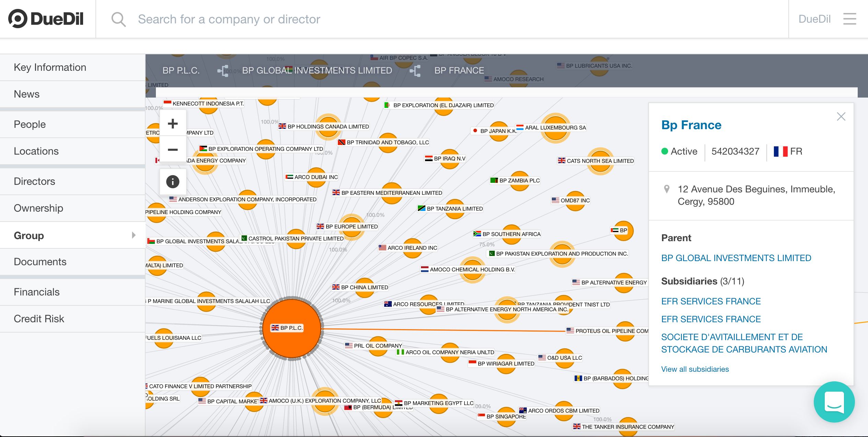Select the BP Iraq N.V node

pyautogui.click(x=449, y=159)
